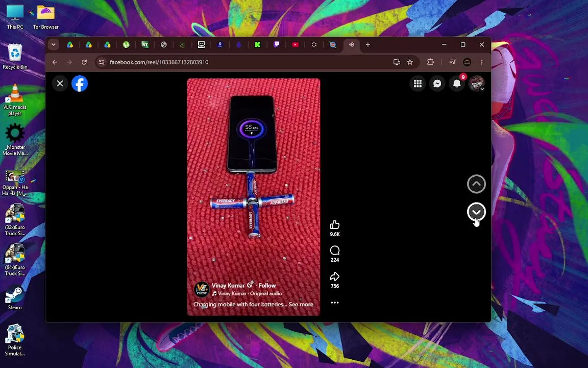
Task: Select the Steam desktop shortcut
Action: [15, 299]
